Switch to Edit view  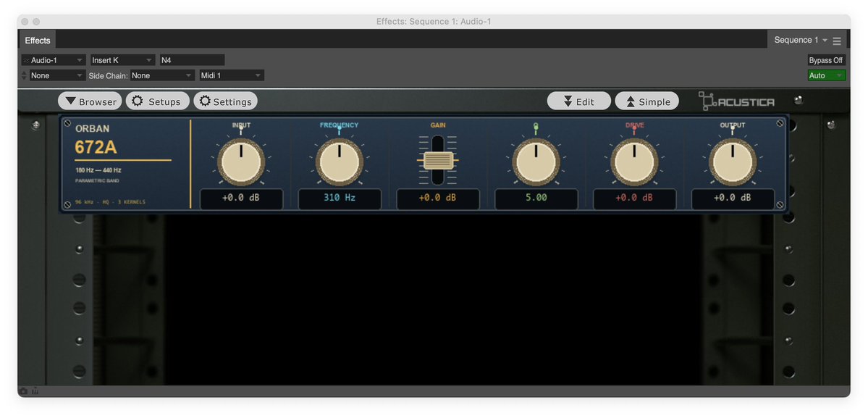pos(579,101)
